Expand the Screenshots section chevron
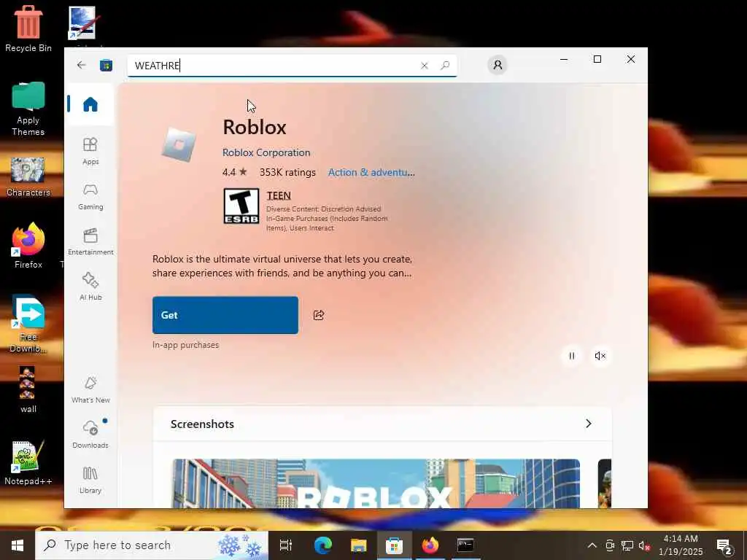The height and width of the screenshot is (560, 747). 589,424
